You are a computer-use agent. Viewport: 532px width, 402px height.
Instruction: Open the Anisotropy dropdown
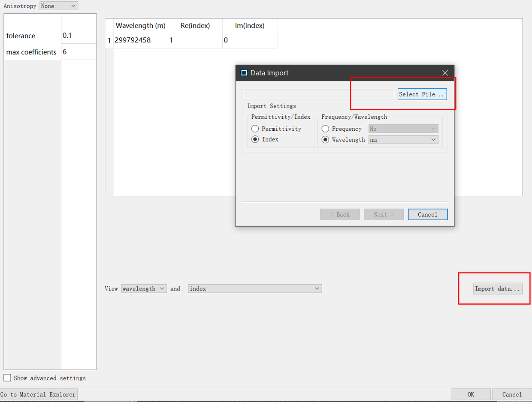(x=59, y=6)
